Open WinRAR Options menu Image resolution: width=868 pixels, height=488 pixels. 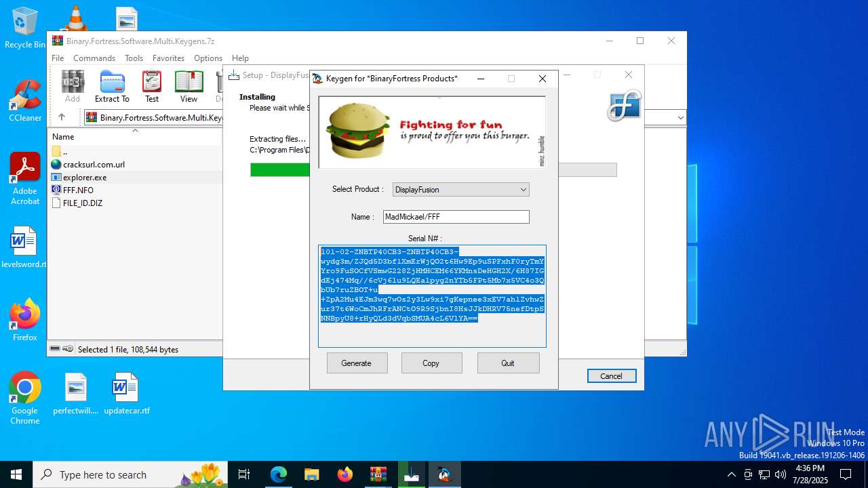[208, 58]
